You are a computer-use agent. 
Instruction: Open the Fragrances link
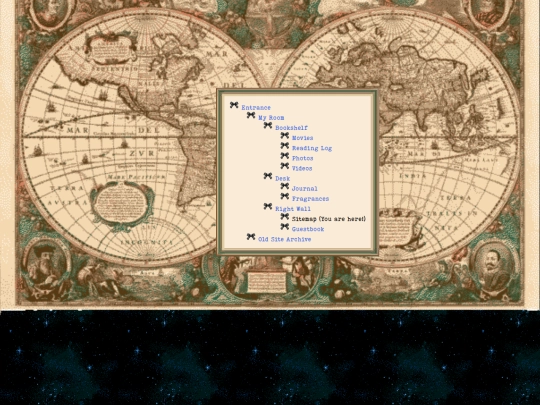311,199
